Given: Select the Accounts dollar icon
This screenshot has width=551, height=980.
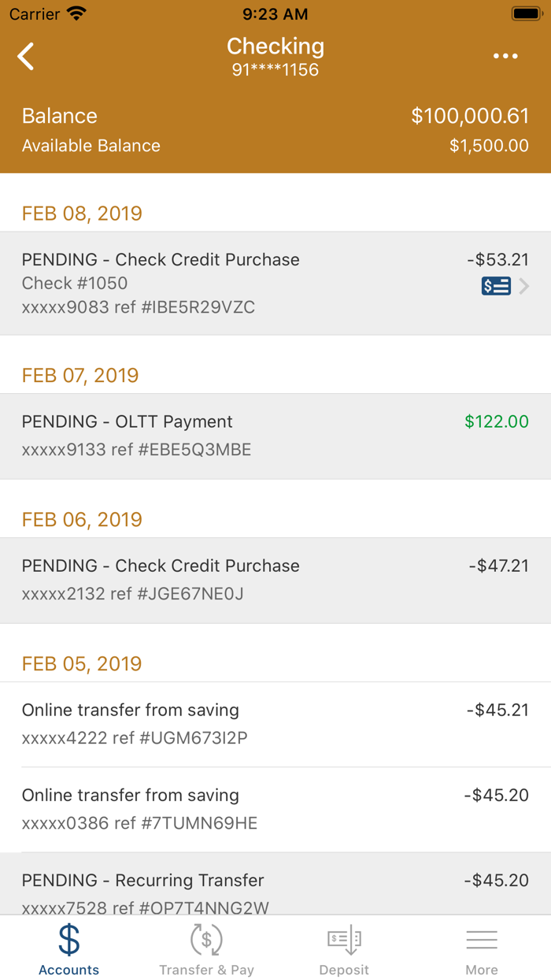Looking at the screenshot, I should point(68,939).
